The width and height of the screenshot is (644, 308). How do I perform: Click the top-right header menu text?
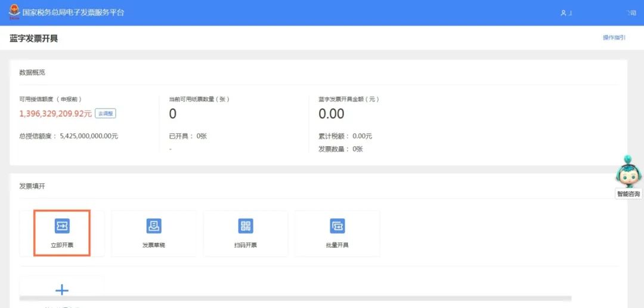(x=631, y=13)
